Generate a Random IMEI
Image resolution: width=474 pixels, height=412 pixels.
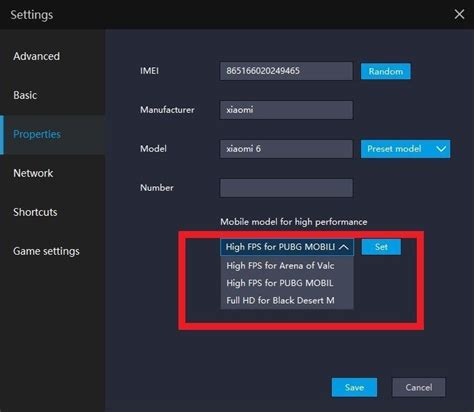[386, 71]
